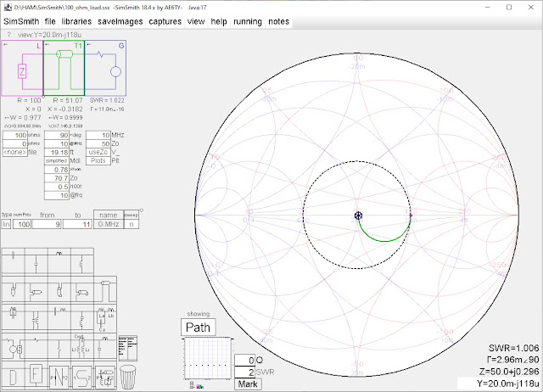
Task: Select the generator with Z source component
Action: [x=14, y=347]
